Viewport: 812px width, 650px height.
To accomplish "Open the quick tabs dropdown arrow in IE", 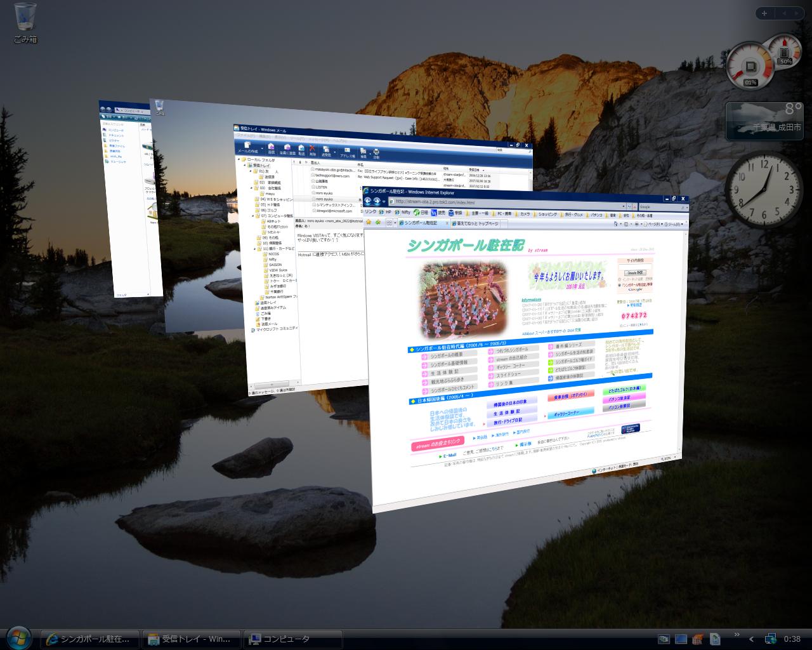I will (395, 223).
